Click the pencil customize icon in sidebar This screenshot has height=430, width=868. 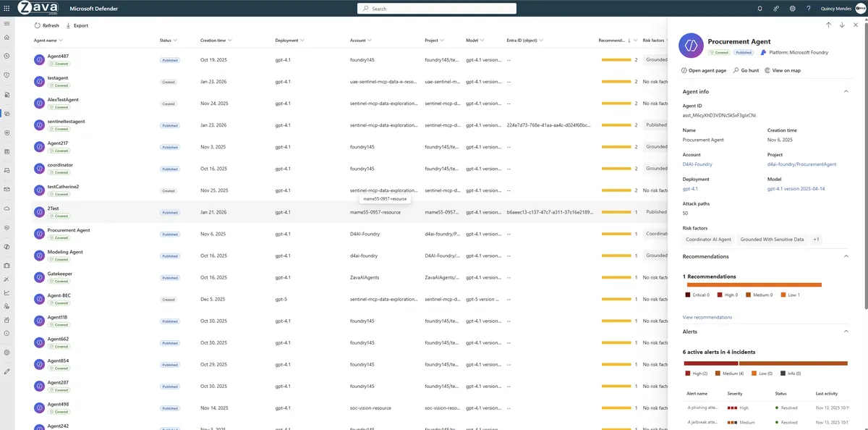pos(7,371)
